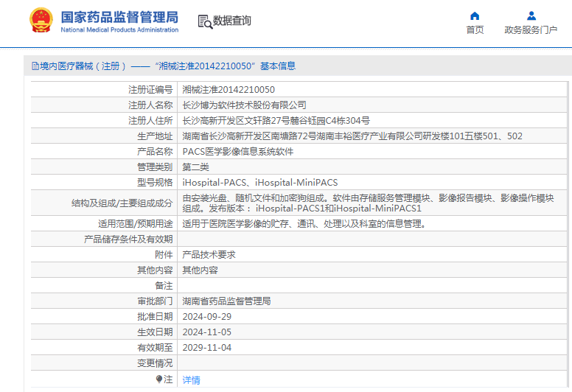Screen dimensions: 572x392
Task: Click the national emblem logo
Action: point(41,21)
